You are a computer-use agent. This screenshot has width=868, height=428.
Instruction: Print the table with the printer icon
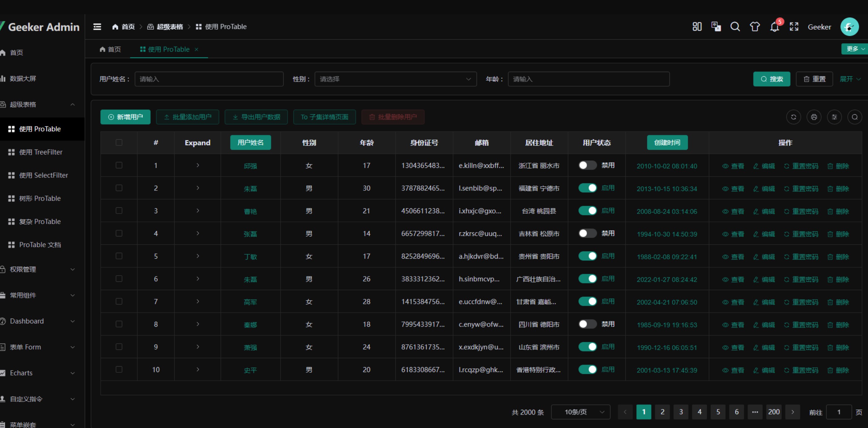(x=814, y=117)
